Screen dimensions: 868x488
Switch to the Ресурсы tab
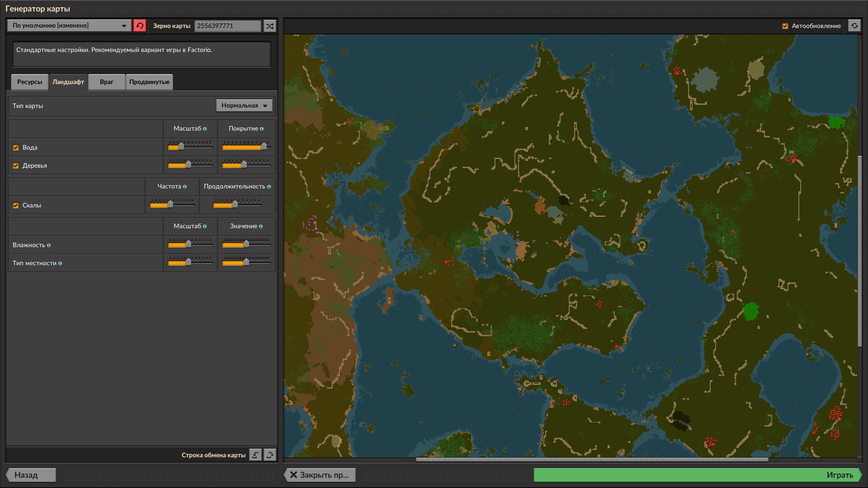click(29, 82)
